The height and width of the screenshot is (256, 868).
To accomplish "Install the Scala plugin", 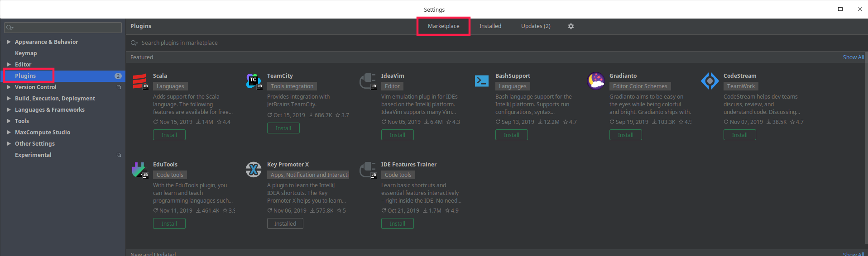I will [169, 135].
